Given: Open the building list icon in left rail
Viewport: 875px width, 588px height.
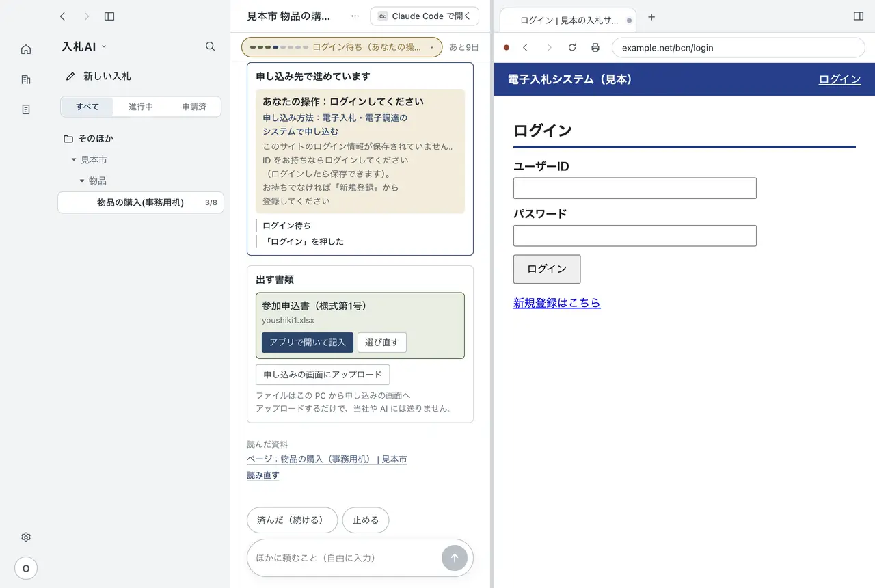Looking at the screenshot, I should click(26, 79).
